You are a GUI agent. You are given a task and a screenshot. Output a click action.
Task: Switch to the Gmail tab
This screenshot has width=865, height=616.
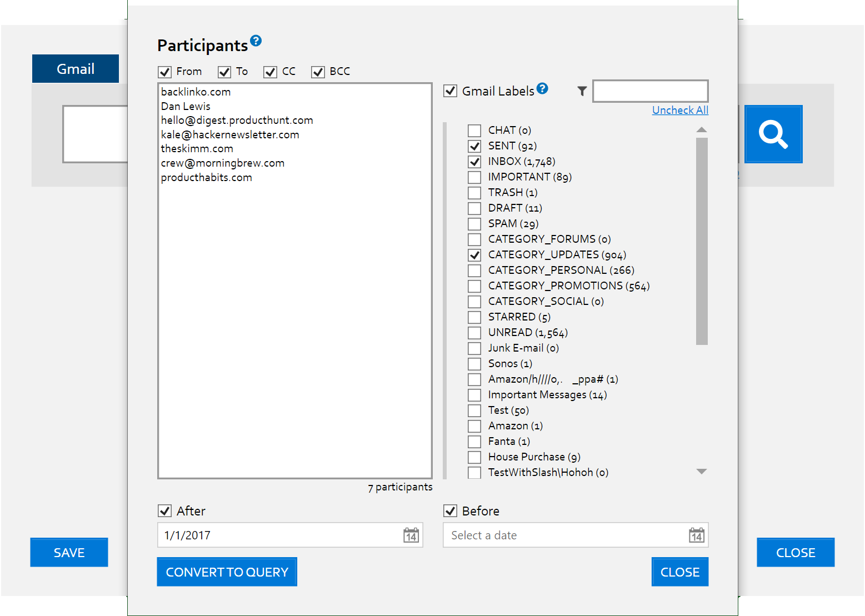coord(76,69)
